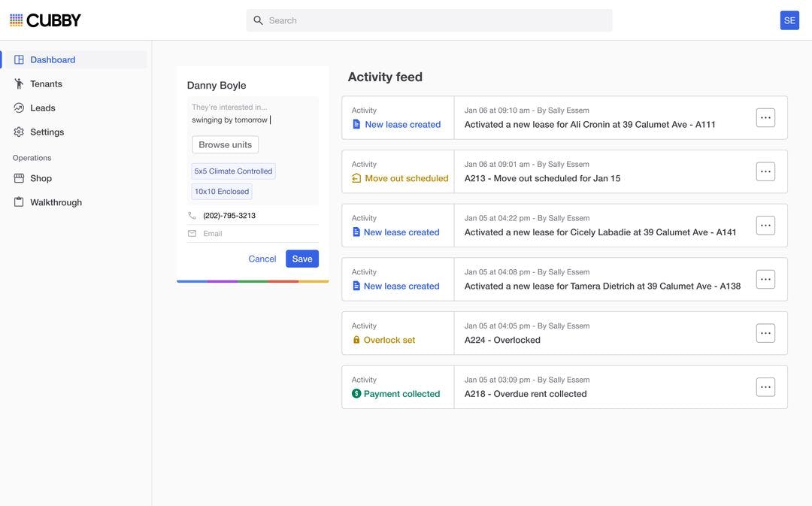The height and width of the screenshot is (506, 812).
Task: Open options menu for Ali Cronin lease
Action: (765, 118)
